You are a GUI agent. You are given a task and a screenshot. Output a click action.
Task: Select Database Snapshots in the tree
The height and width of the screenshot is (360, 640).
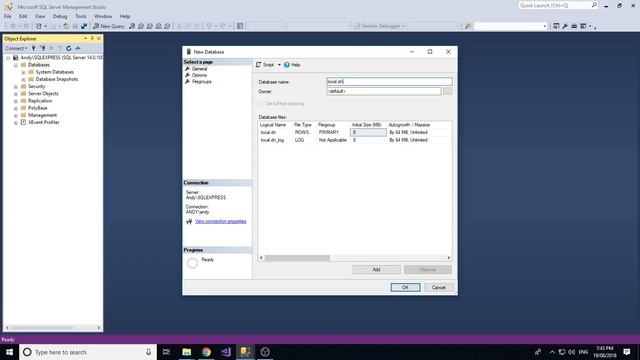57,79
